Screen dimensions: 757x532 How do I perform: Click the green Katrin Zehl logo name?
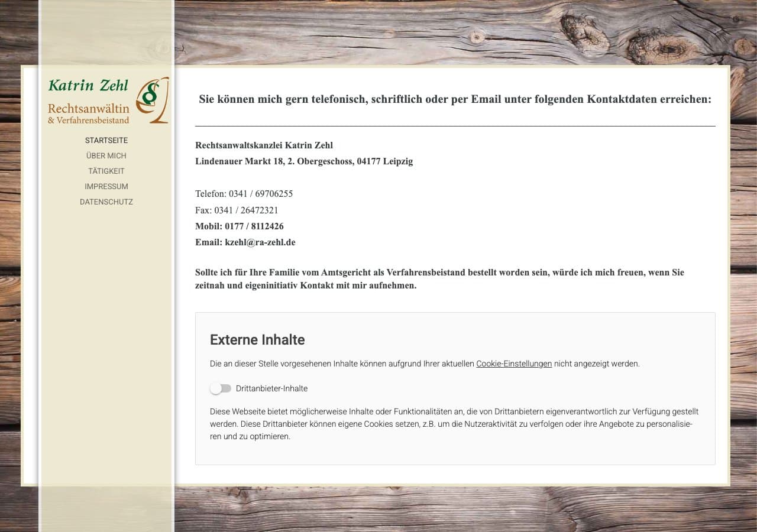click(88, 86)
